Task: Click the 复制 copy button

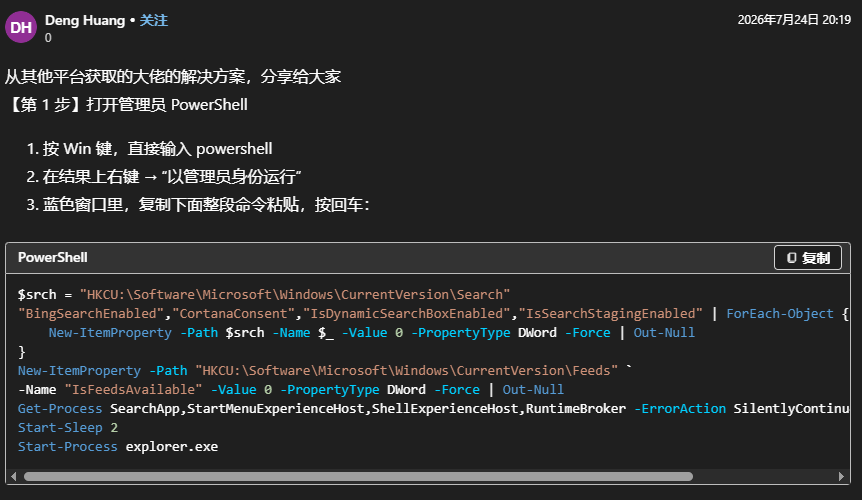Action: (808, 258)
